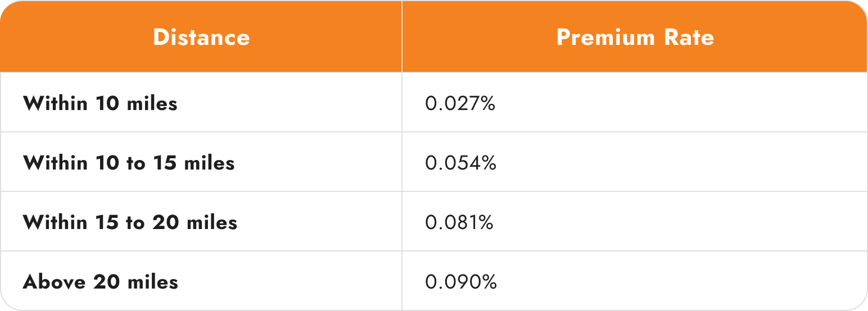Select the 'Within 10 to 15 miles' cell
This screenshot has height=311, width=868.
[x=129, y=163]
